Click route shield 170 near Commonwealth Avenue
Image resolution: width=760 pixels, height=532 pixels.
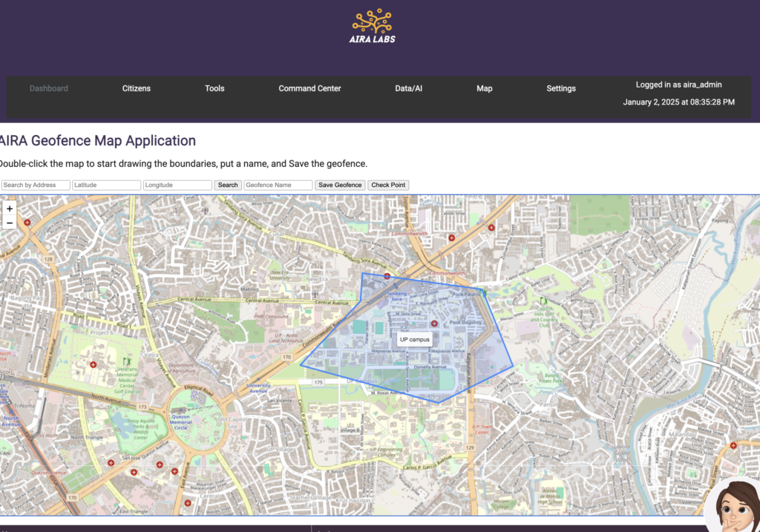coord(287,357)
